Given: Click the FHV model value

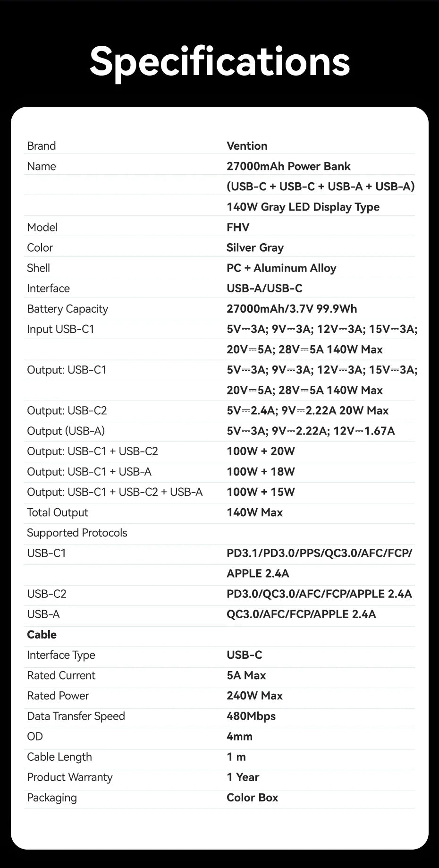Looking at the screenshot, I should pyautogui.click(x=238, y=227).
